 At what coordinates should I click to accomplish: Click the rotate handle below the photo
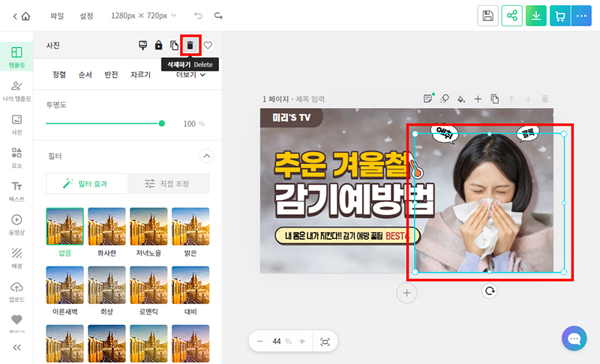click(490, 291)
